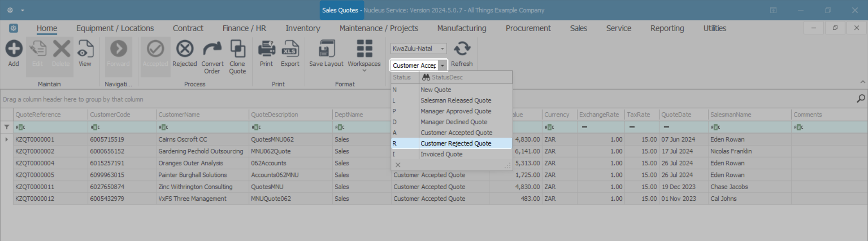Image resolution: width=868 pixels, height=241 pixels.
Task: Click the Rejected process icon
Action: [184, 49]
